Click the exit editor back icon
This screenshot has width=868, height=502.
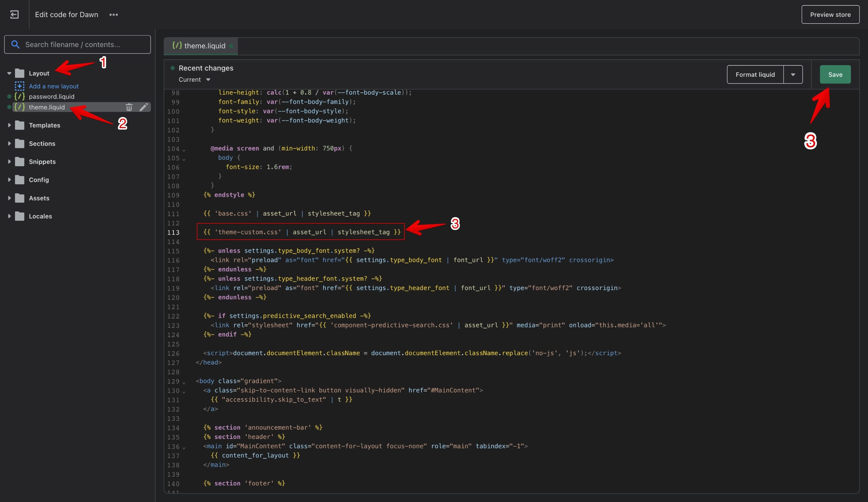point(14,14)
